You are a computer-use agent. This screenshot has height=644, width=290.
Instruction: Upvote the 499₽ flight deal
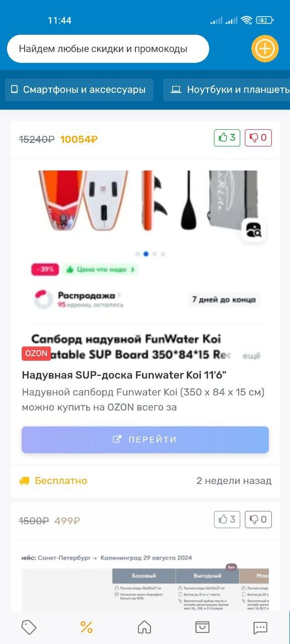click(x=227, y=519)
